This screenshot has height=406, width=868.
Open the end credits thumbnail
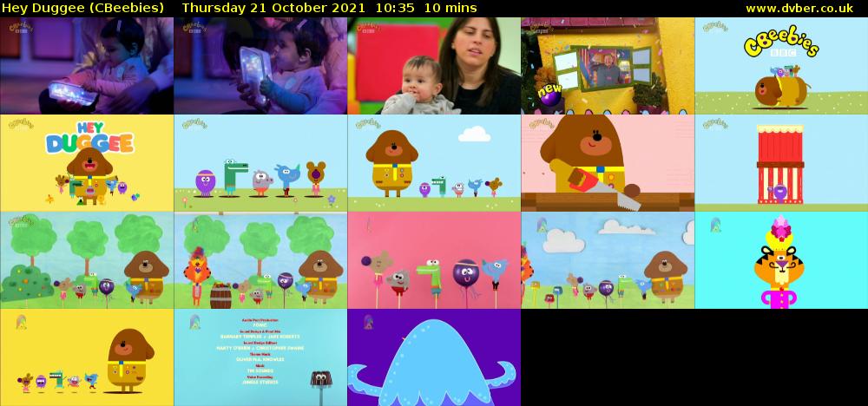tap(260, 357)
